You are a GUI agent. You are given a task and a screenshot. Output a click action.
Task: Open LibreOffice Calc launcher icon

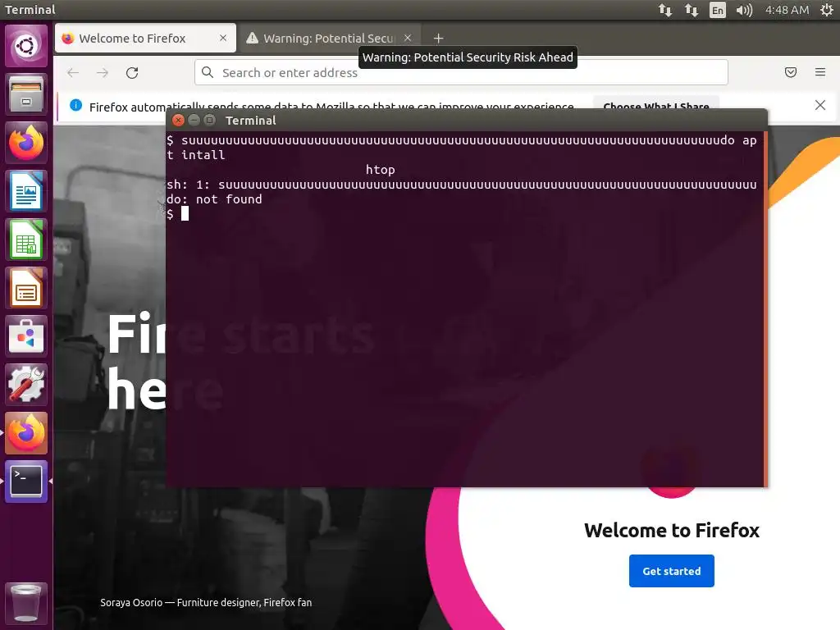pyautogui.click(x=25, y=240)
